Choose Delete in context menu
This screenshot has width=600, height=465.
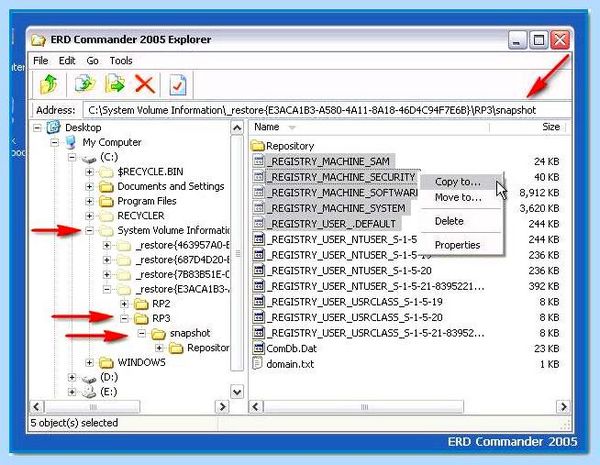(461, 221)
